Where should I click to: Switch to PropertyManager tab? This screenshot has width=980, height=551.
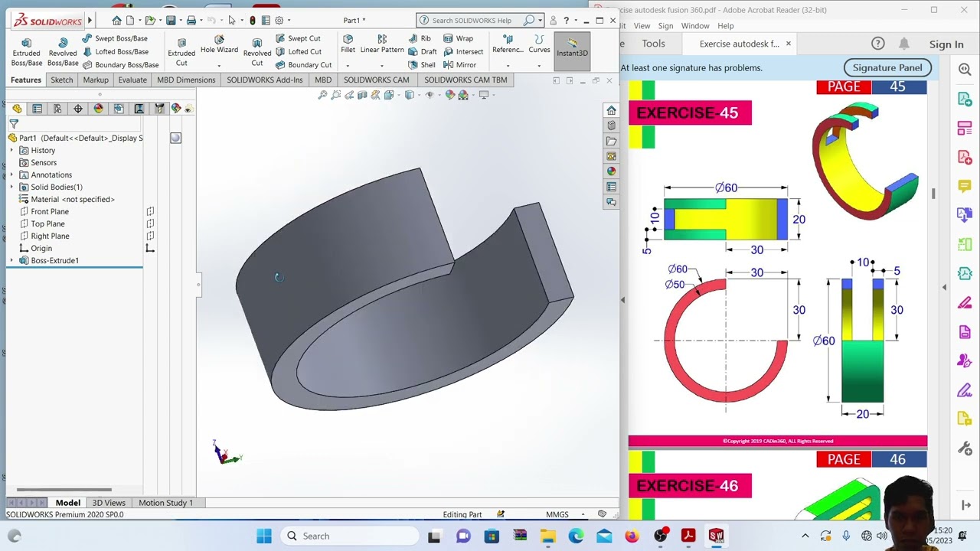pyautogui.click(x=37, y=109)
